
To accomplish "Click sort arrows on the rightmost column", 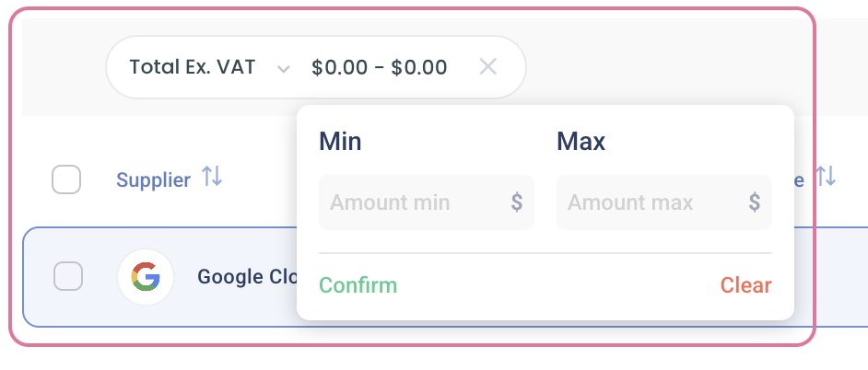I will click(x=826, y=177).
